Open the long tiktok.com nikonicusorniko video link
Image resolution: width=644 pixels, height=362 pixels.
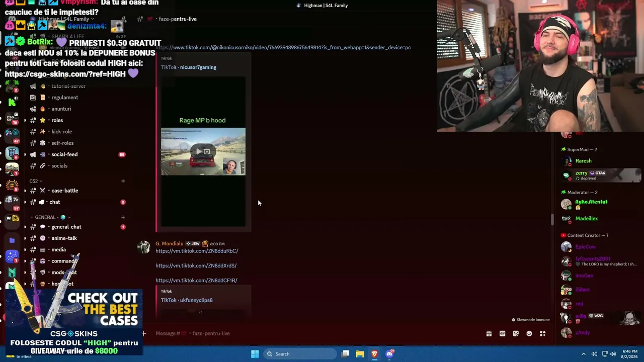[283, 48]
